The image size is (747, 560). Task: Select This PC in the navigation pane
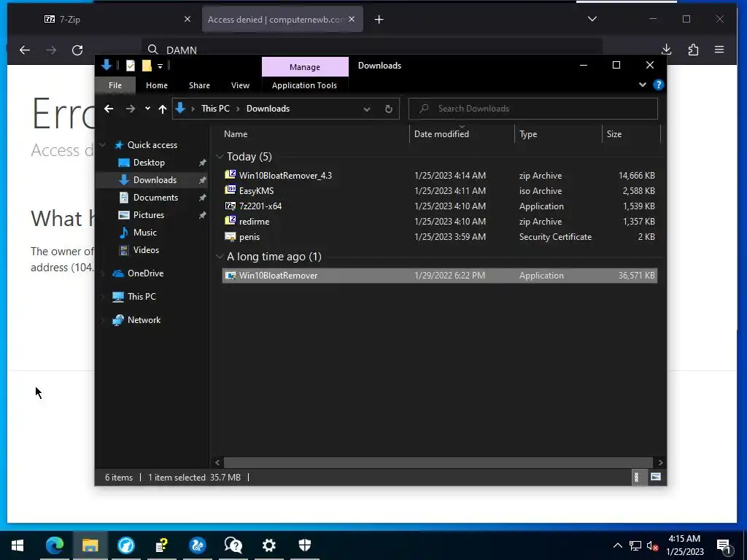(x=141, y=297)
